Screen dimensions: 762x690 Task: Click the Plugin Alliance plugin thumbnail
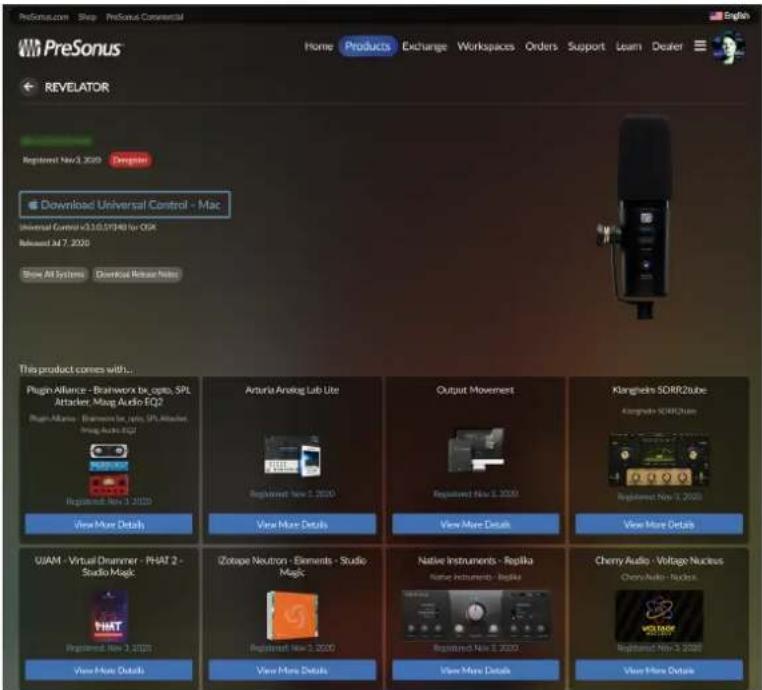[x=109, y=468]
